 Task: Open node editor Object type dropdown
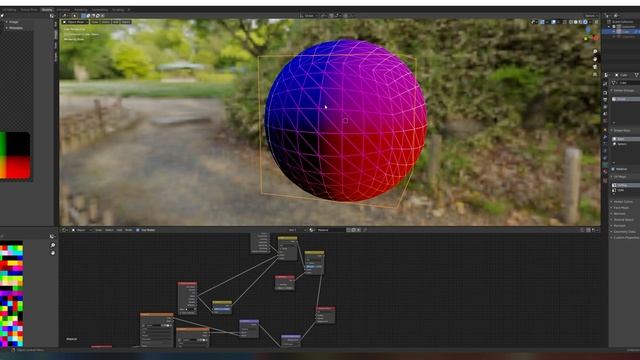(x=80, y=230)
